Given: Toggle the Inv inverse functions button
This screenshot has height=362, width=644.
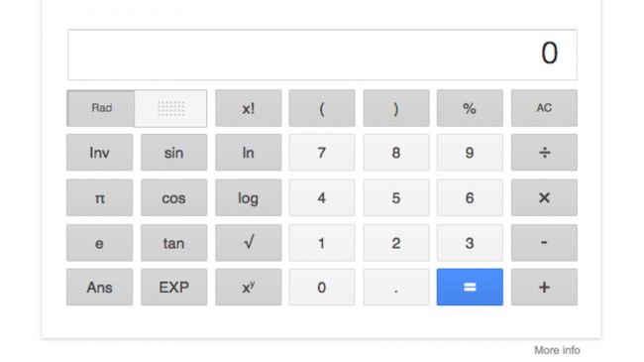Looking at the screenshot, I should 100,153.
